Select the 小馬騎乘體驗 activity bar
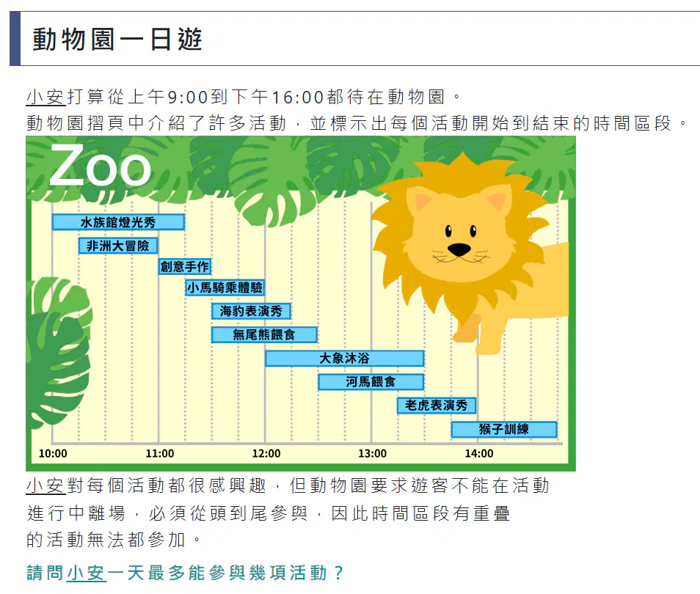Image resolution: width=700 pixels, height=594 pixels. (x=225, y=287)
